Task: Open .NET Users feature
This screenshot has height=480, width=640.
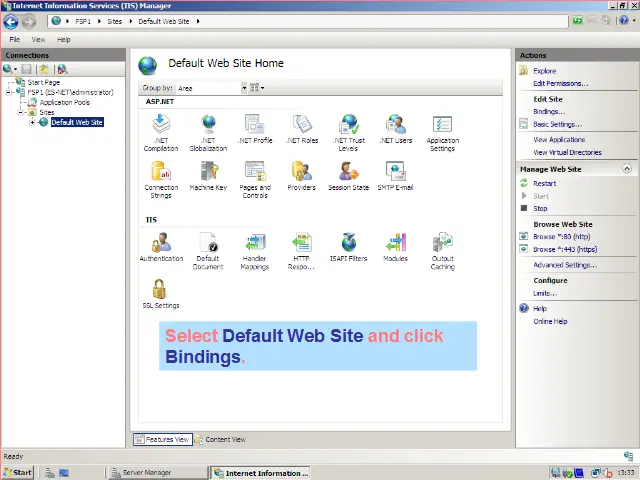Action: [396, 129]
